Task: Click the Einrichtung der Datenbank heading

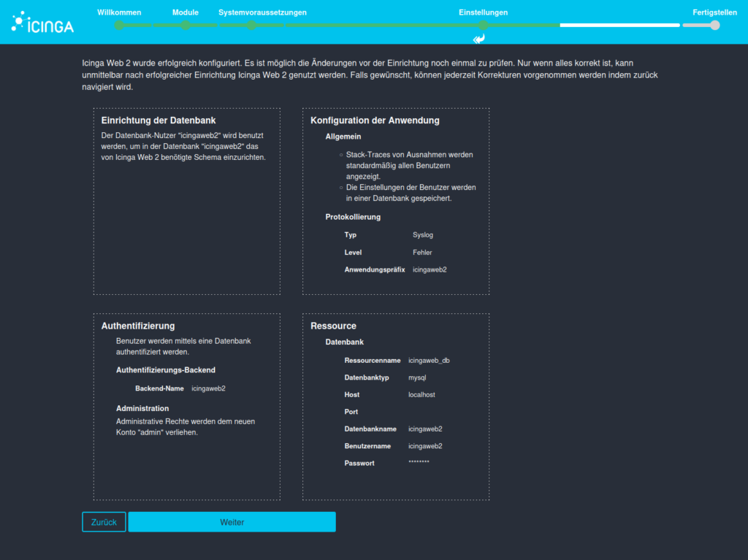Action: pyautogui.click(x=159, y=120)
